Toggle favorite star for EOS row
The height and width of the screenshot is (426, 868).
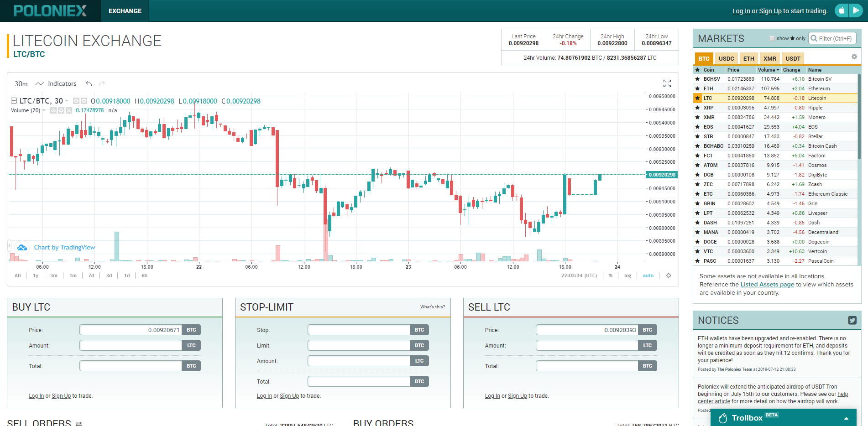[697, 127]
